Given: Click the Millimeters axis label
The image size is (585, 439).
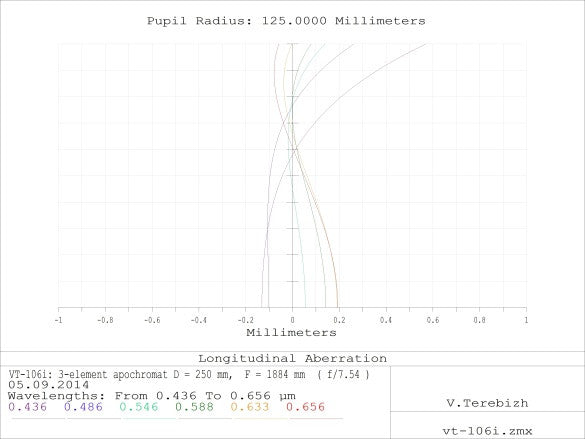Looking at the screenshot, I should pyautogui.click(x=291, y=332).
